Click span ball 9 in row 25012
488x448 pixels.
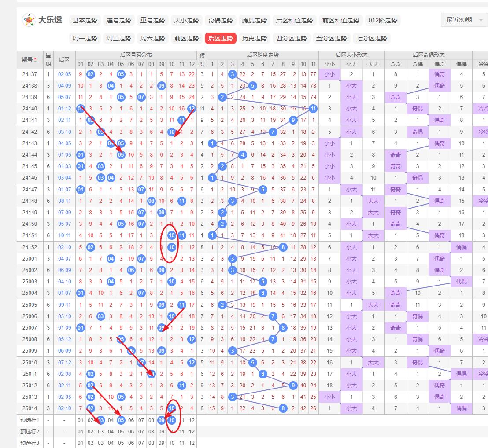pos(293,386)
